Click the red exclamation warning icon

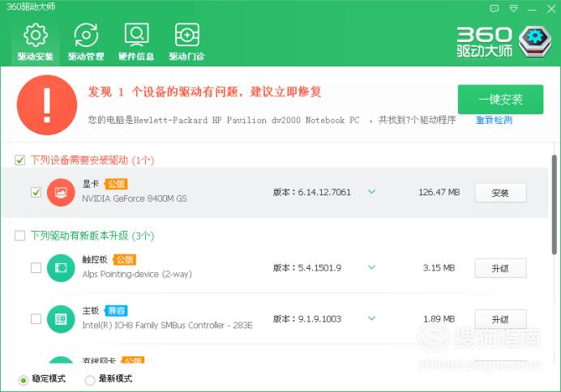(47, 105)
